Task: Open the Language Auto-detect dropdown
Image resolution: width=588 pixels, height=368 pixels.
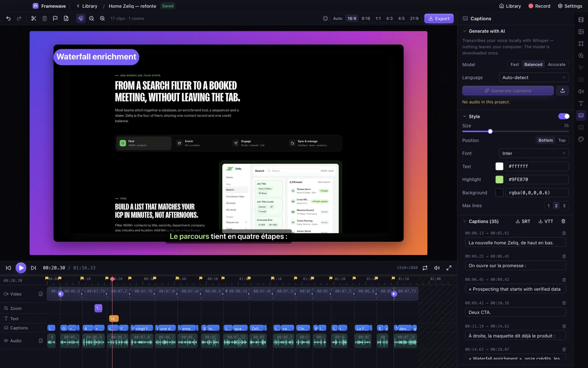Action: pyautogui.click(x=534, y=78)
